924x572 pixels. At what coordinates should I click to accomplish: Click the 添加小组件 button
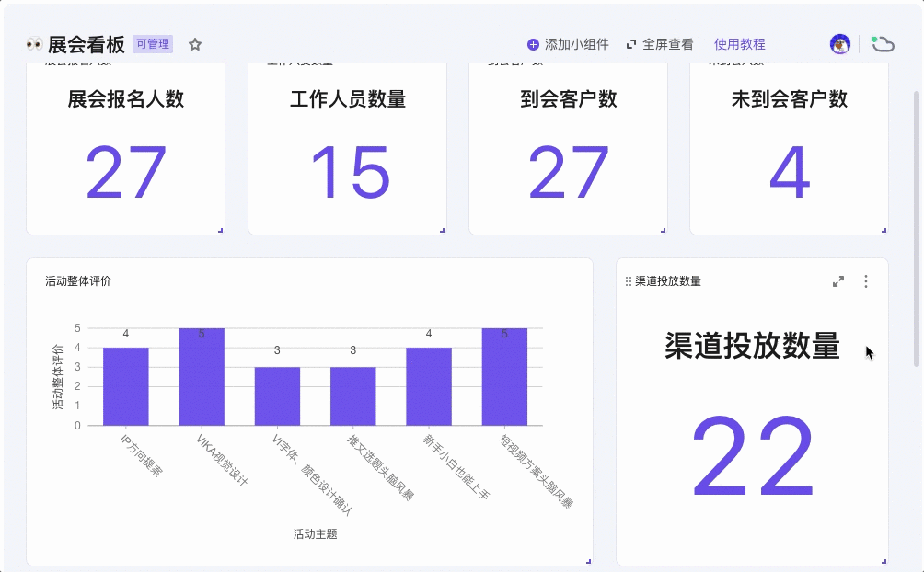568,44
